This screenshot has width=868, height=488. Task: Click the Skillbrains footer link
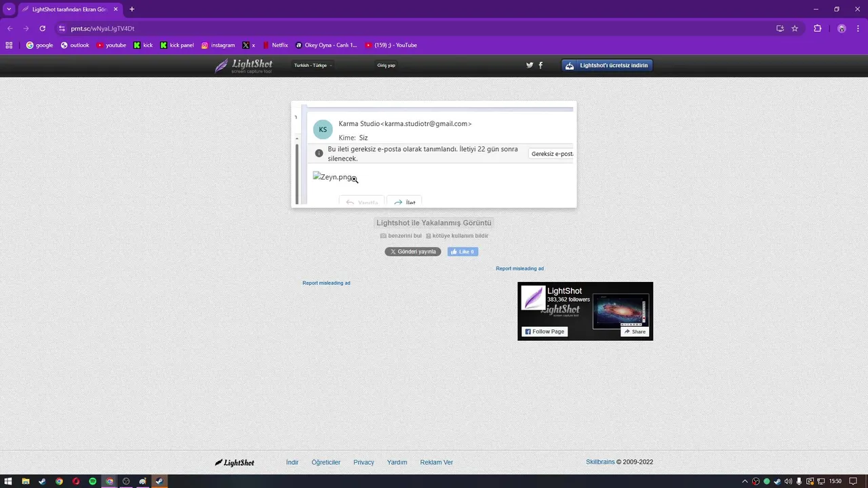point(600,462)
